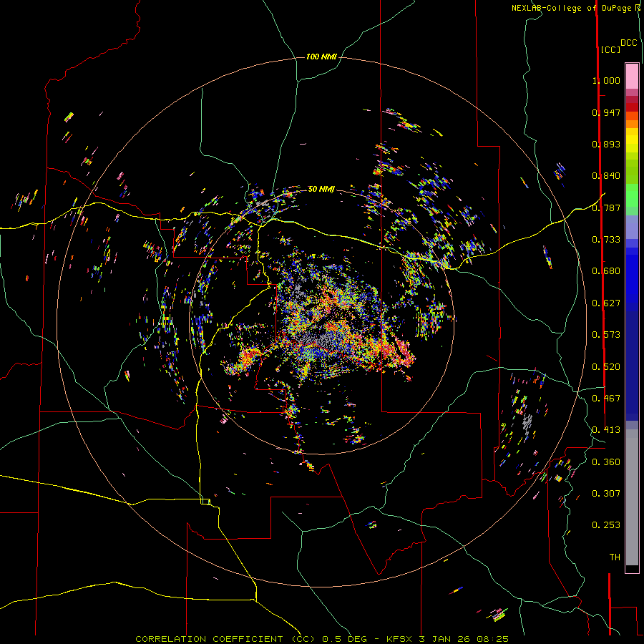Click the [CC] label near the color bar
Screen dimensions: 644x644
point(611,49)
